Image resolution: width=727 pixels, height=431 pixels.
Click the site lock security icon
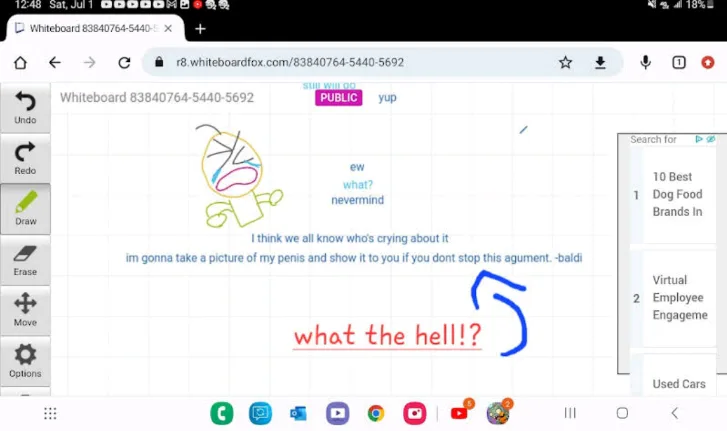159,62
